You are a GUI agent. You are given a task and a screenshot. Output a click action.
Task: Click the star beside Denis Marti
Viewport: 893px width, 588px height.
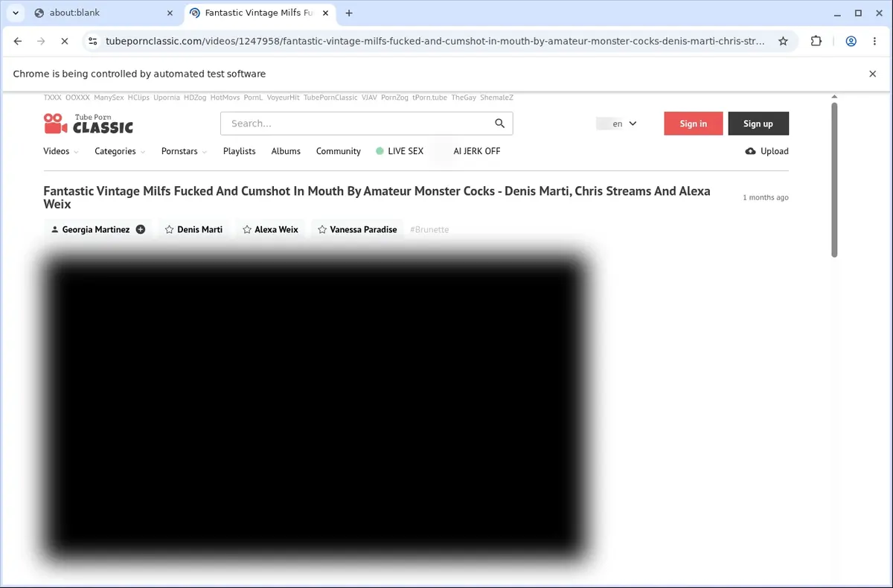tap(169, 229)
